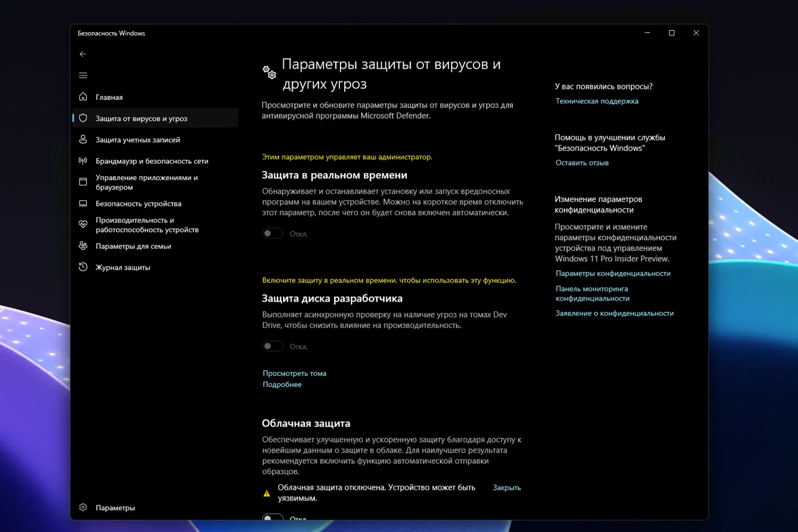This screenshot has height=532, width=798.
Task: Open Главная in the sidebar
Action: click(x=154, y=97)
